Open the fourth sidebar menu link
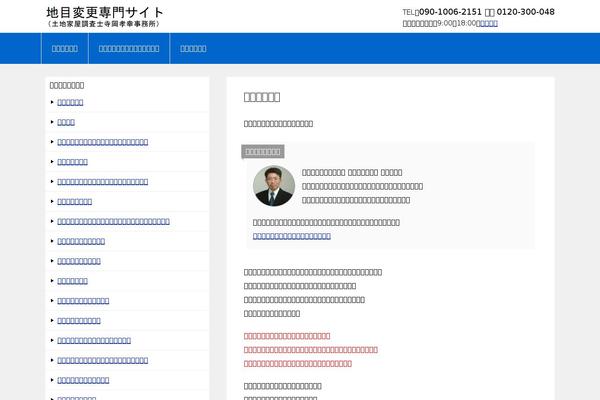 point(72,161)
